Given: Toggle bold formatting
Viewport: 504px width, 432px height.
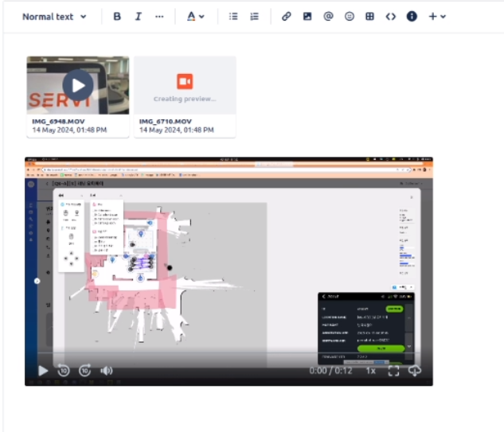Looking at the screenshot, I should click(x=117, y=17).
